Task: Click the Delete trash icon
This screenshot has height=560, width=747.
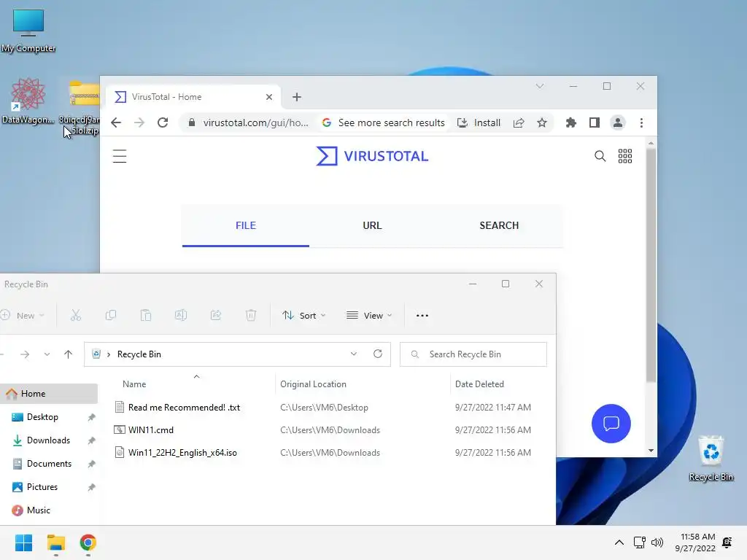Action: click(x=251, y=315)
